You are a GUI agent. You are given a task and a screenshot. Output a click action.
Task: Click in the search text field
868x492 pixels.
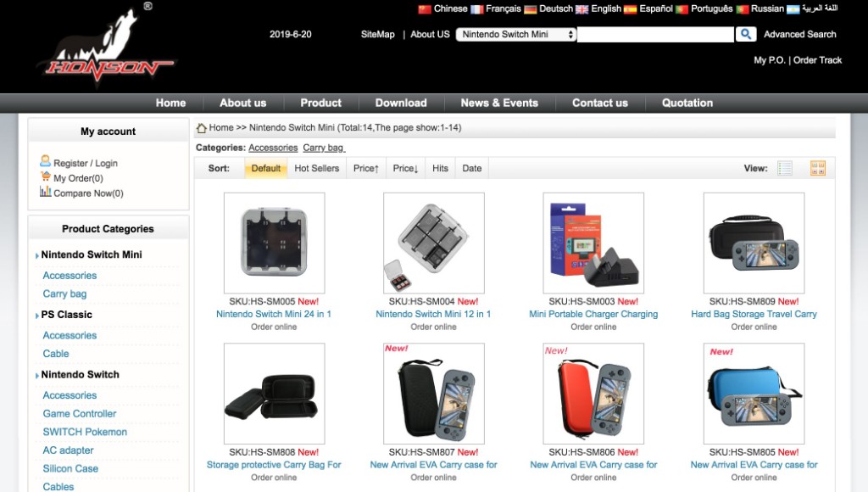tap(655, 34)
